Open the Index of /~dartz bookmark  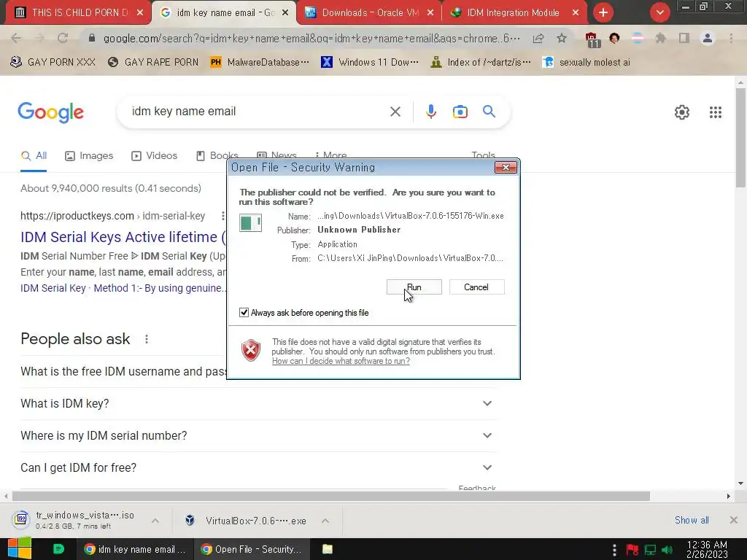pos(481,63)
